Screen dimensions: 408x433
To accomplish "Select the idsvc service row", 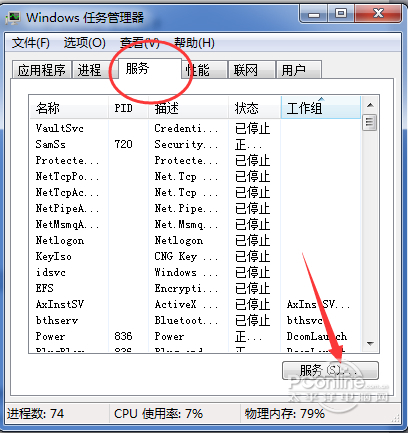I will click(195, 272).
